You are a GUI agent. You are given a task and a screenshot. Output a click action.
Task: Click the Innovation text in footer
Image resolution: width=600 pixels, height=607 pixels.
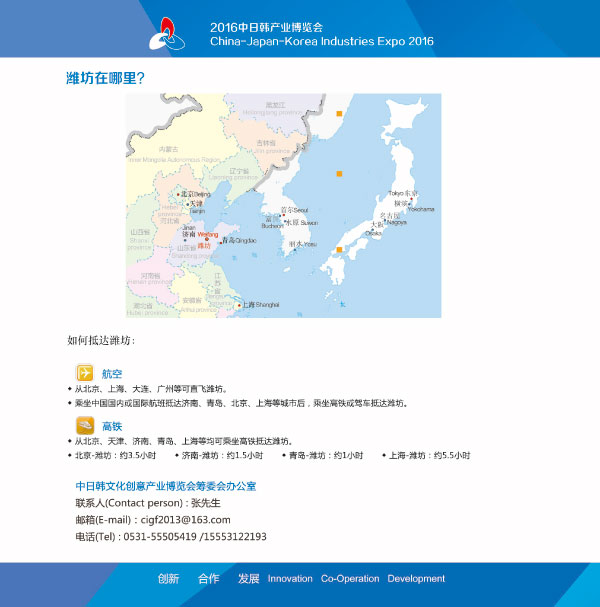click(290, 579)
